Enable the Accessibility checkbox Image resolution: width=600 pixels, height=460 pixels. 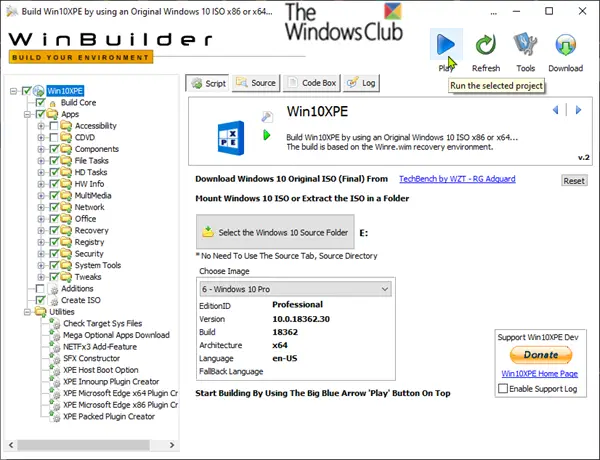tap(54, 126)
